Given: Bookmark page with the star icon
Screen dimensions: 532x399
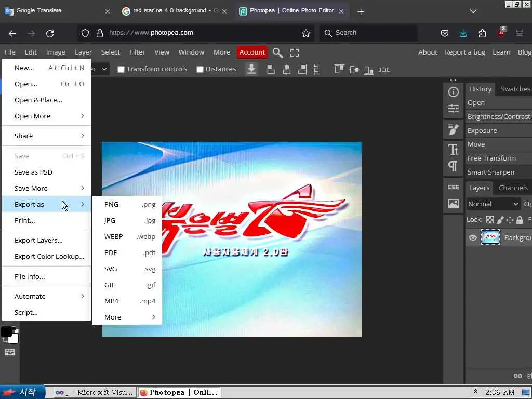Looking at the screenshot, I should pyautogui.click(x=306, y=33).
